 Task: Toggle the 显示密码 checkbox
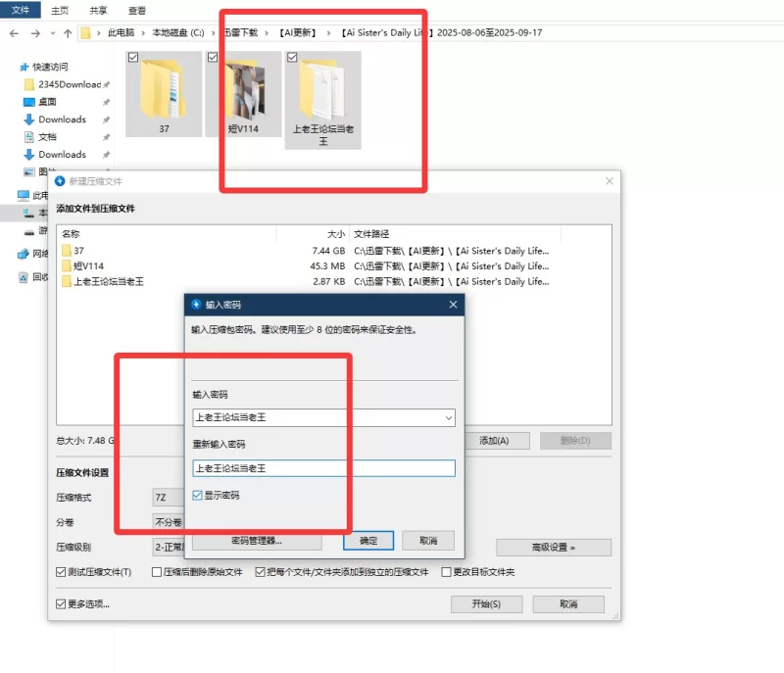point(199,496)
